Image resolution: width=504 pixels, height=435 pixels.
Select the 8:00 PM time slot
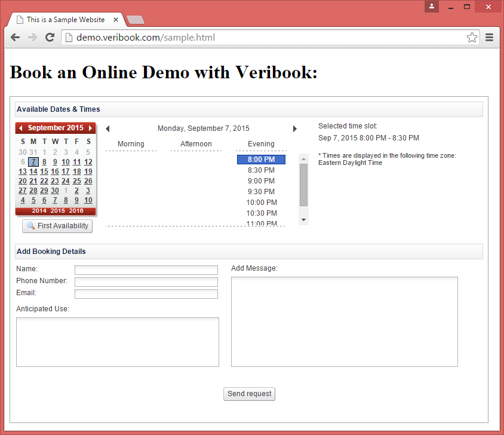261,160
